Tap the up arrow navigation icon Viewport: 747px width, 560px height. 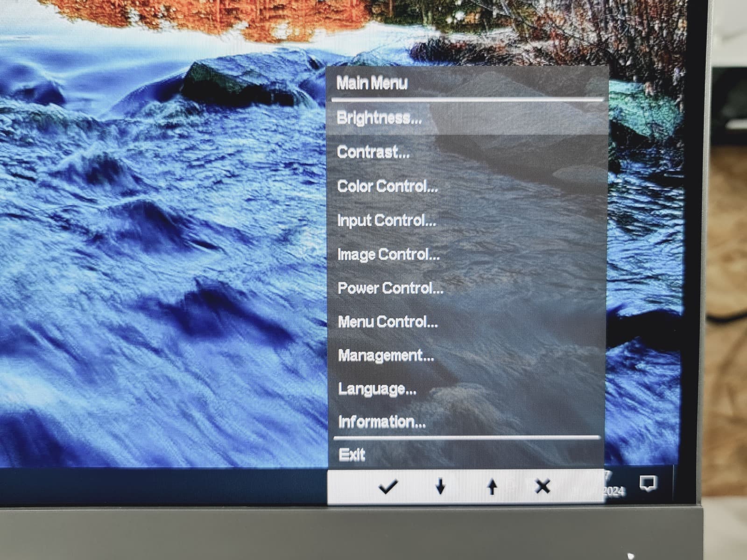492,487
